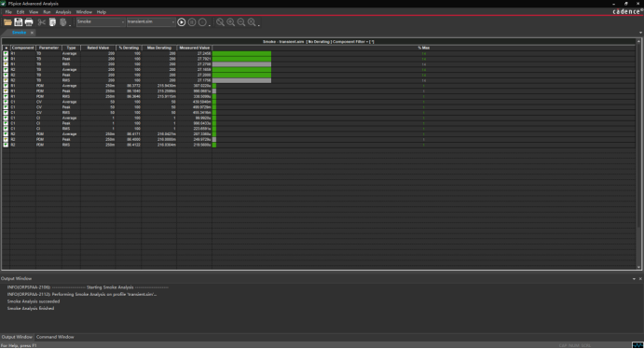Select the 'Smoke Analysis succeeded' output line
The height and width of the screenshot is (349, 644).
click(34, 301)
